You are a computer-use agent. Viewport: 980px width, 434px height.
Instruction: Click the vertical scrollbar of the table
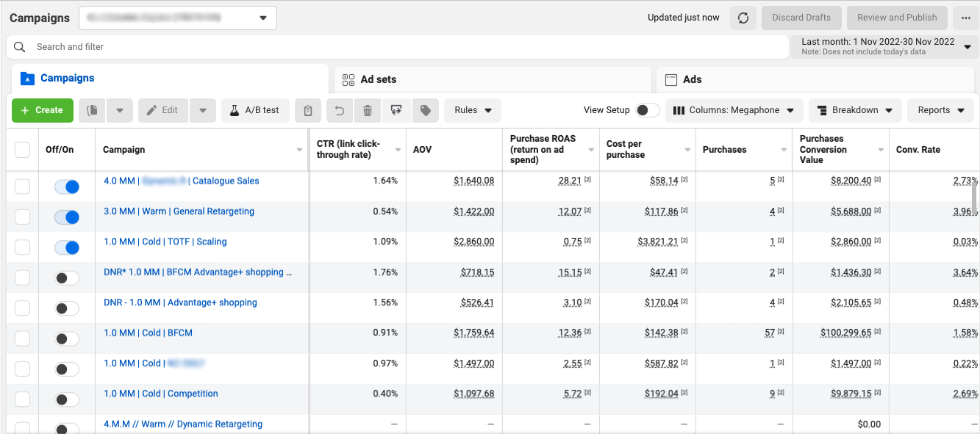[x=976, y=198]
